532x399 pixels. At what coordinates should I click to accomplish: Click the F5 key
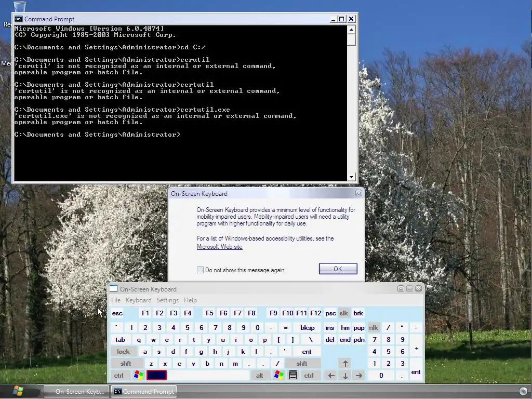209,313
